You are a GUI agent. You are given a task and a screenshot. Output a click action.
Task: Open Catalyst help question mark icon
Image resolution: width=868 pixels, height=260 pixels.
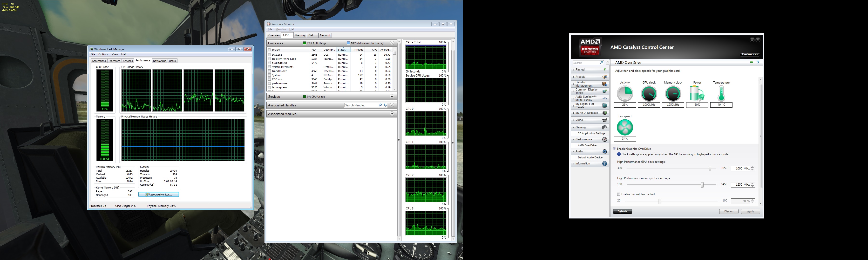point(758,63)
